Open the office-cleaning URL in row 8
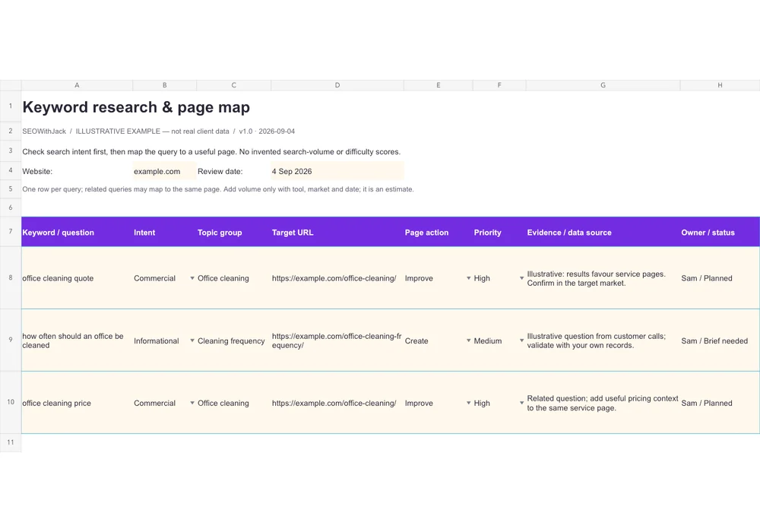Screen dimensions: 760x532 pyautogui.click(x=334, y=278)
